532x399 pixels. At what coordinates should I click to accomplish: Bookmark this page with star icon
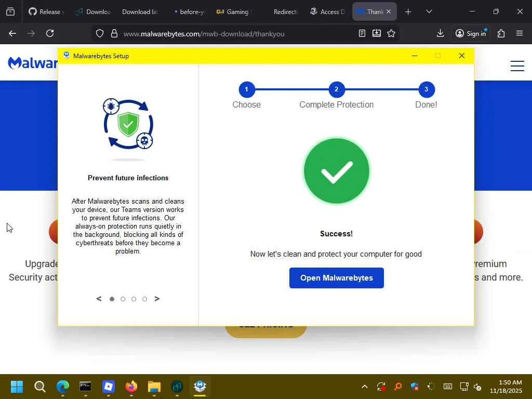pyautogui.click(x=391, y=33)
